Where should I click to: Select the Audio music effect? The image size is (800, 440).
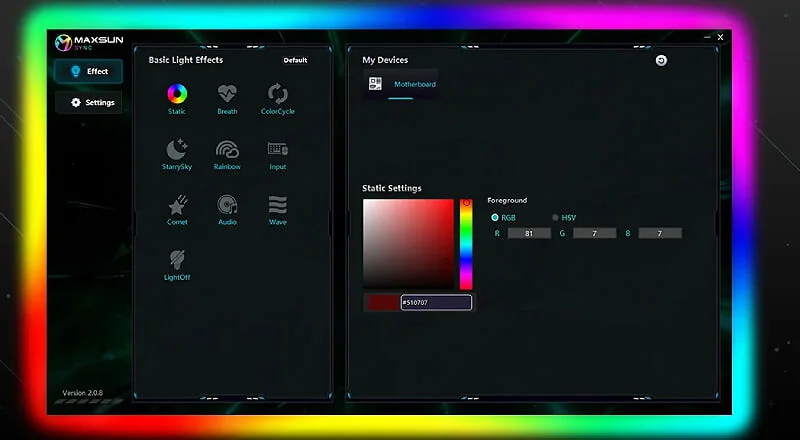pos(227,205)
